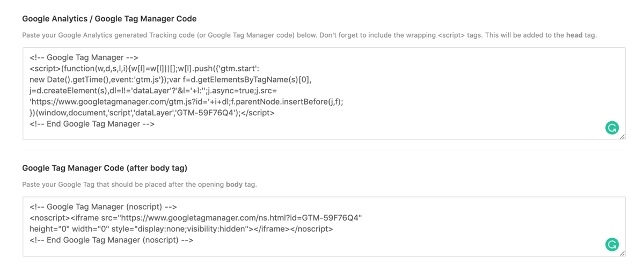644x272 pixels.
Task: Click the resize handle of the Analytics code textarea
Action: pos(622,137)
